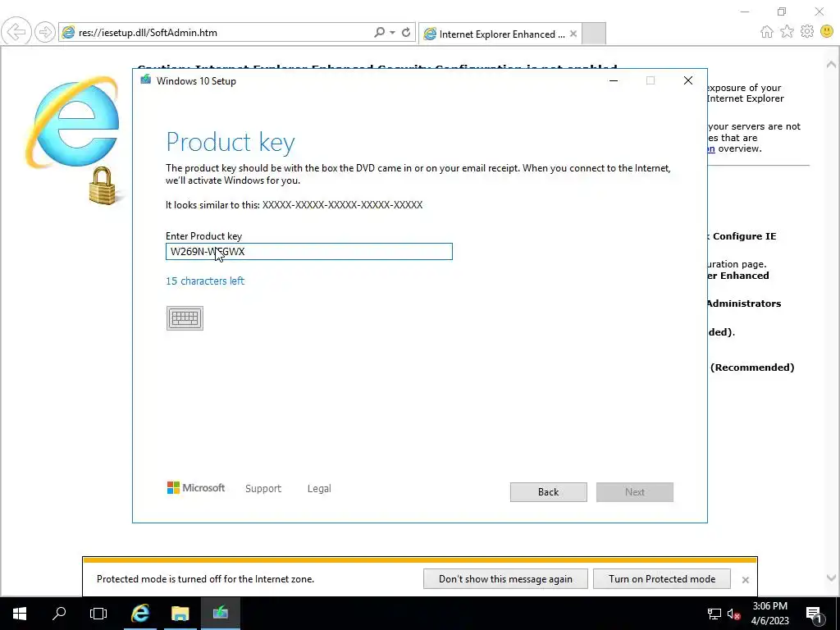
Task: Restore down the Internet Explorer window
Action: pos(782,11)
